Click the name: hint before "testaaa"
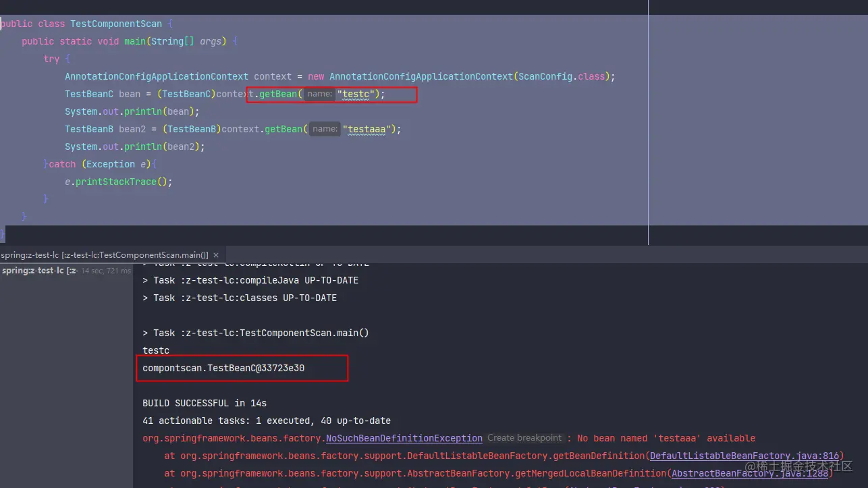Viewport: 868px width, 488px height. click(x=325, y=129)
